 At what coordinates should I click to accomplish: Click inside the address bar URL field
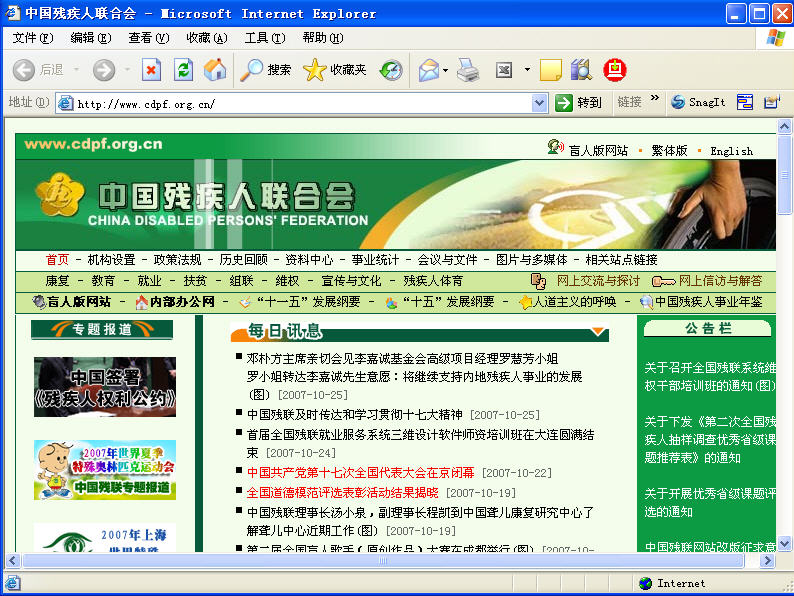pos(304,103)
